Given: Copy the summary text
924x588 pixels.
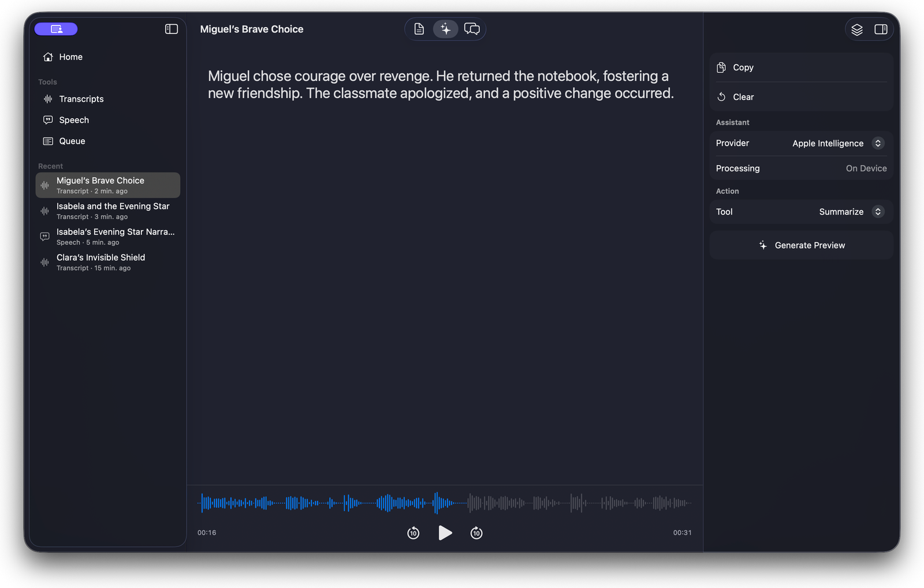Looking at the screenshot, I should [802, 68].
